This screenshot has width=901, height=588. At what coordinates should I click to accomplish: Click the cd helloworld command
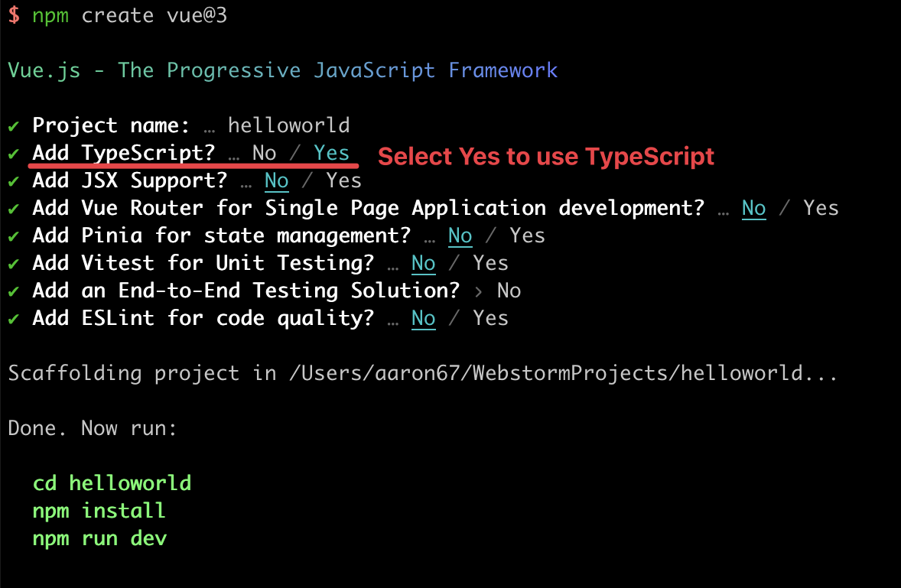[x=112, y=483]
